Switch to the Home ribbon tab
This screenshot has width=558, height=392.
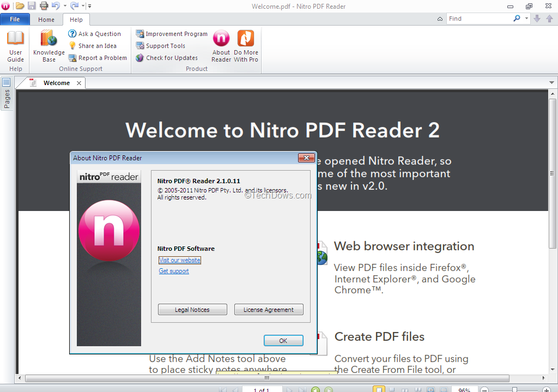click(x=46, y=20)
